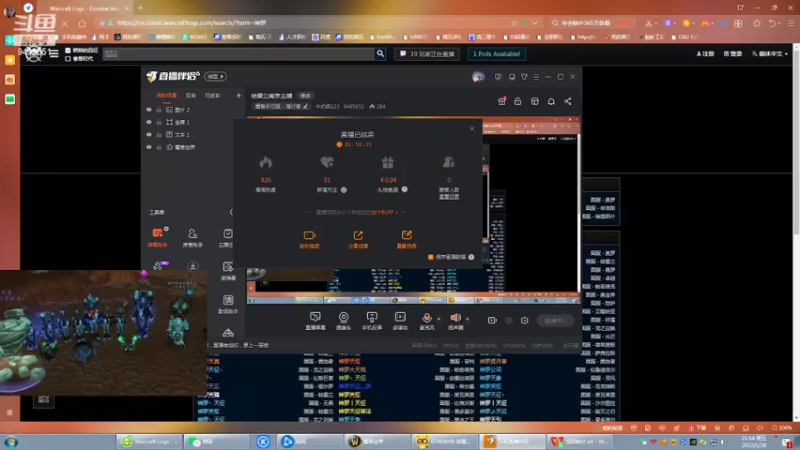
Task: Open Windows Start button
Action: (11, 442)
